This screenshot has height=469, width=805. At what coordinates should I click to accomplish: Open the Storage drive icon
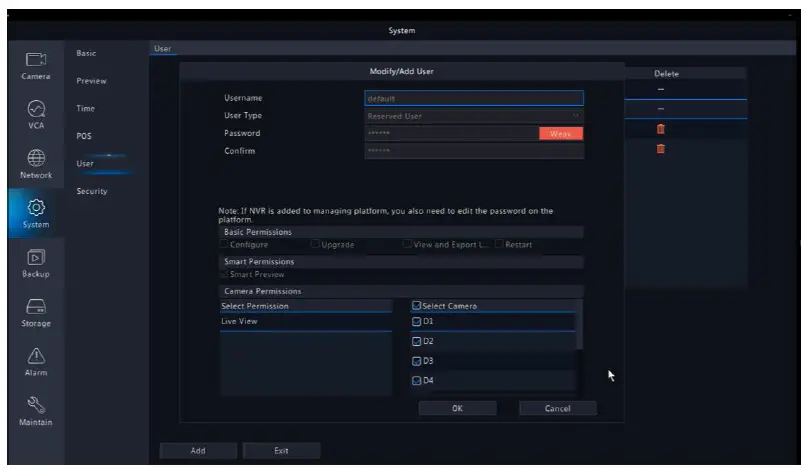pos(36,306)
